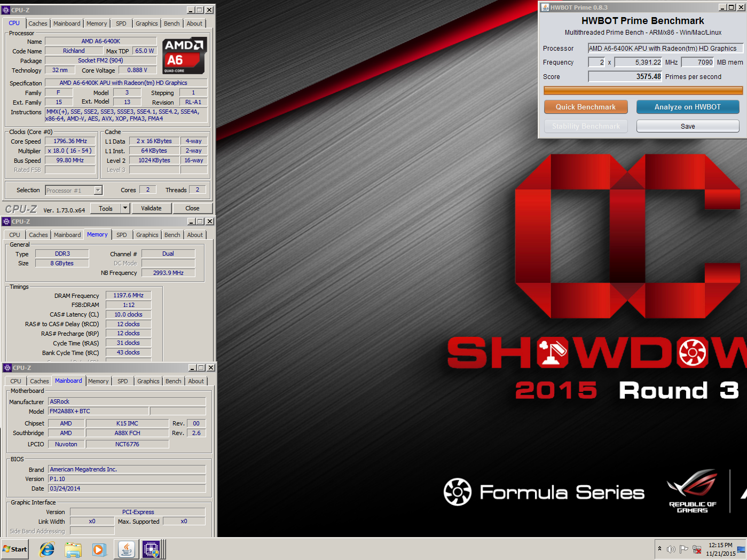Switch to SPD tab in top CPU-Z window

[x=121, y=23]
